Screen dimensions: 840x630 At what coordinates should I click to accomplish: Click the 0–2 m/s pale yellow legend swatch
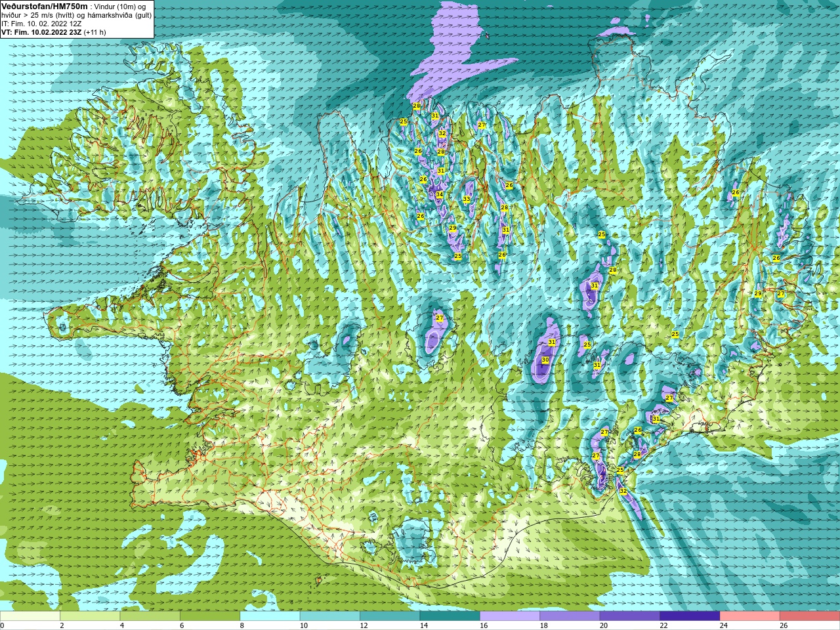click(30, 616)
